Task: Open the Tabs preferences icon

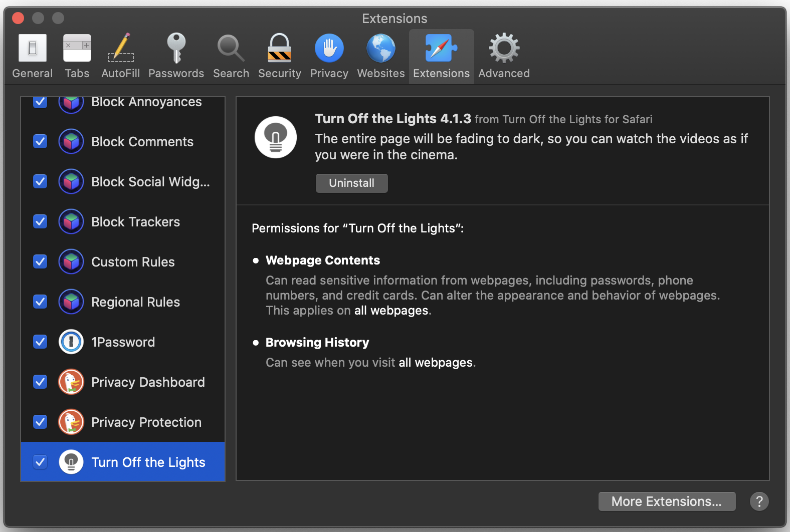Action: [x=77, y=48]
